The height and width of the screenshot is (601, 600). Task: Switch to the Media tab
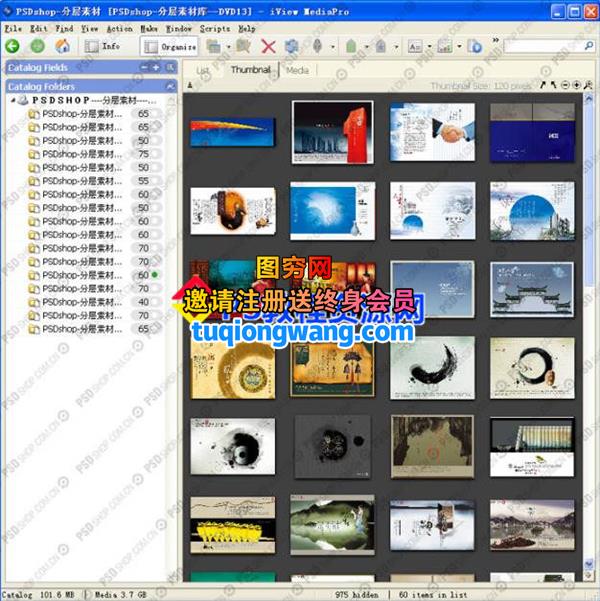coord(298,71)
